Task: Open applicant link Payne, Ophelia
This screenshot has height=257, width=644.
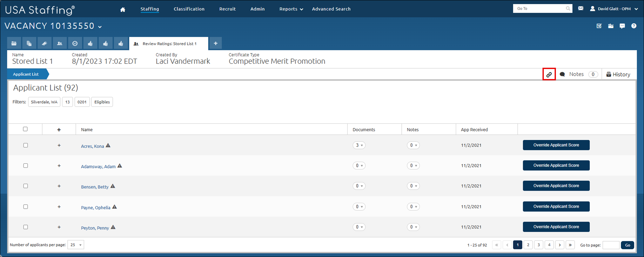Action: (x=96, y=208)
